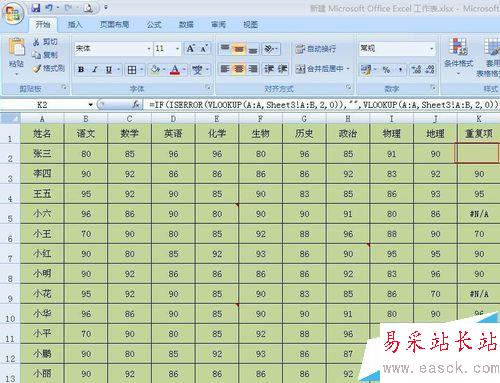The height and width of the screenshot is (383, 500).
Task: Apply fill color bucket
Action: [x=155, y=69]
